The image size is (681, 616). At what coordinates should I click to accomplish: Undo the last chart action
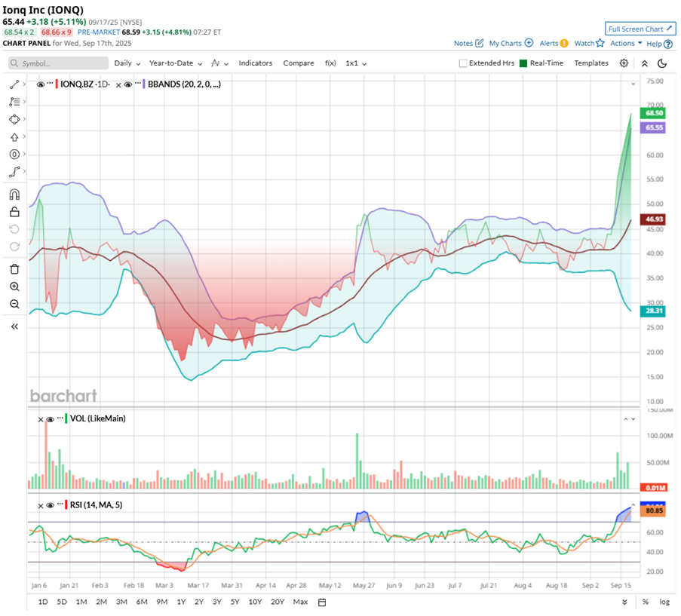[x=14, y=229]
